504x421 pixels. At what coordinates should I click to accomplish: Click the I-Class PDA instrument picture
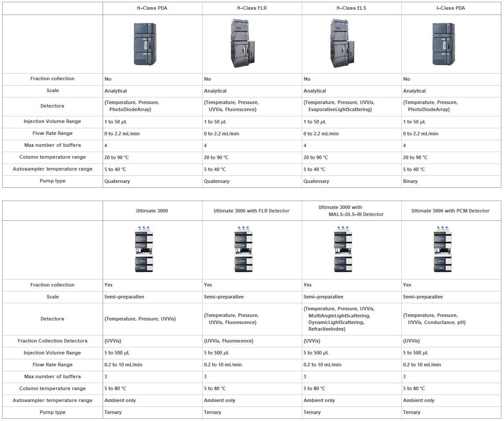pyautogui.click(x=443, y=44)
